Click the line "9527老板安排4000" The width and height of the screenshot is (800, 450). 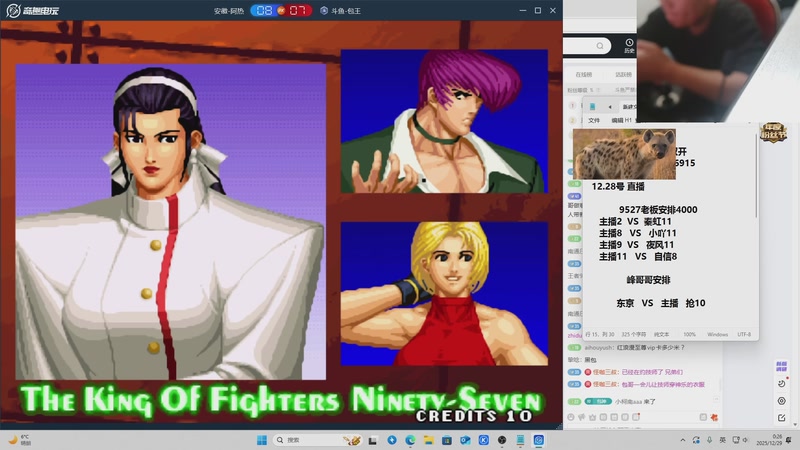point(658,210)
